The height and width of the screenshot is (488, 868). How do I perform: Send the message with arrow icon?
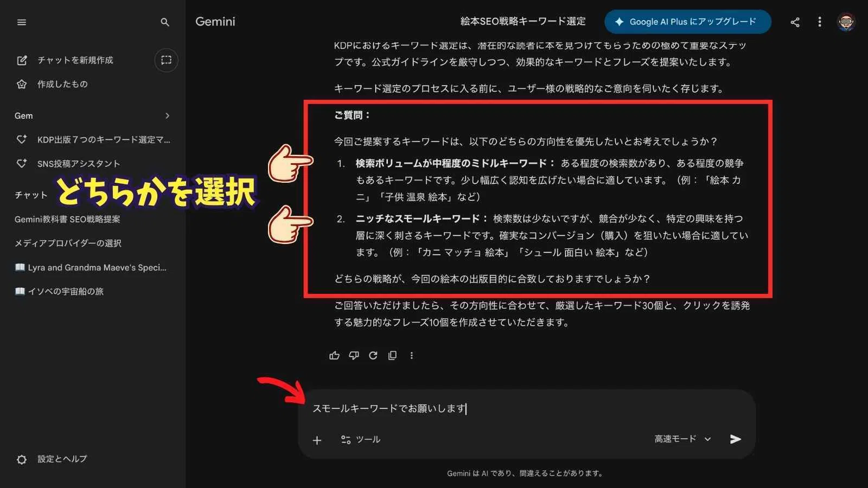pos(736,439)
